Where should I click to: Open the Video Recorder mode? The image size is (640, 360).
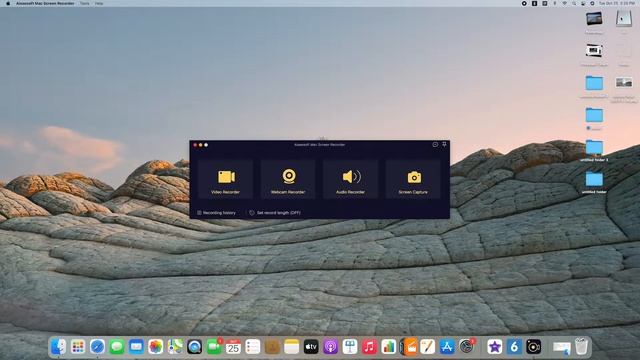(x=225, y=180)
